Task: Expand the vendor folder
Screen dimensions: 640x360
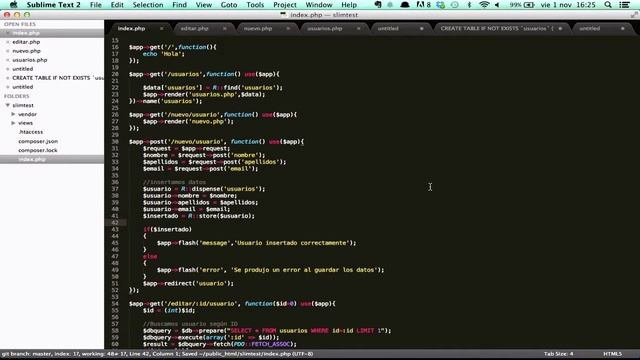Action: pos(13,114)
